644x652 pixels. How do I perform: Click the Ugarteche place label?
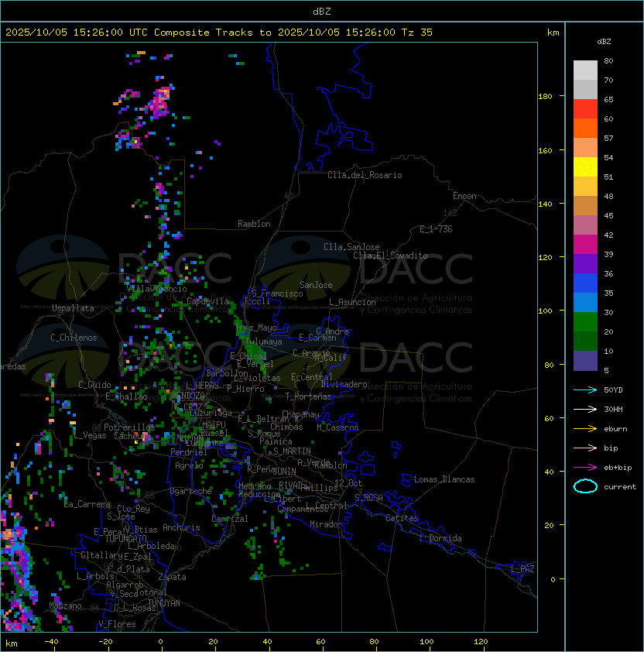(x=191, y=491)
